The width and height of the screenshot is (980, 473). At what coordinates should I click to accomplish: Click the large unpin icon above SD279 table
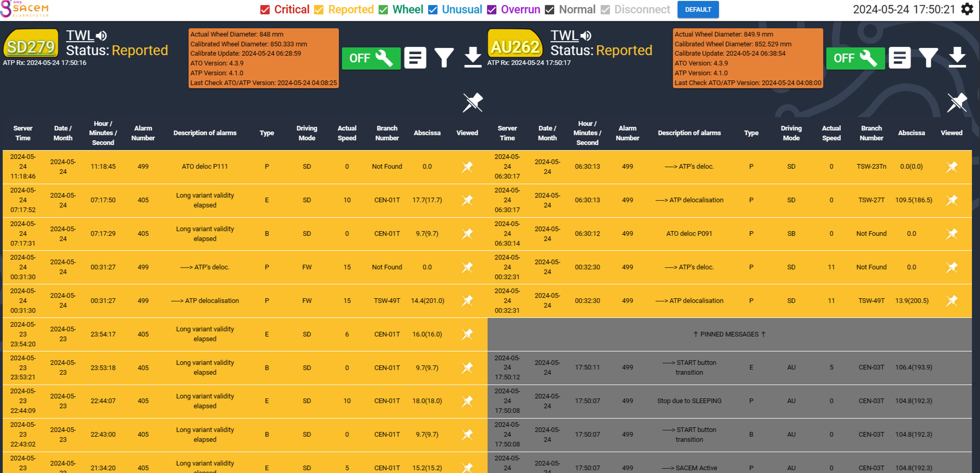(x=472, y=102)
